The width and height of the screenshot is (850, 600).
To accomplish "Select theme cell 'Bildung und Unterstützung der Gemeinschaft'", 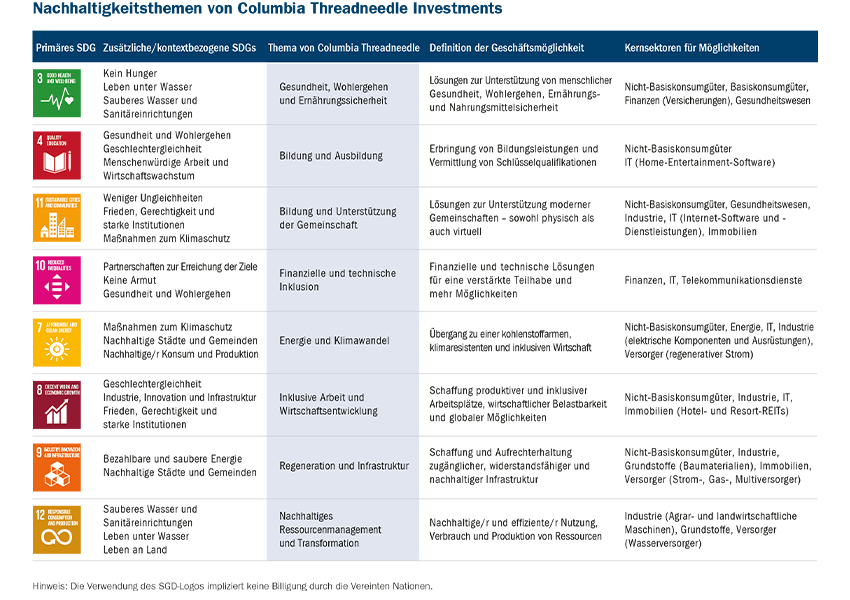I will pyautogui.click(x=338, y=218).
